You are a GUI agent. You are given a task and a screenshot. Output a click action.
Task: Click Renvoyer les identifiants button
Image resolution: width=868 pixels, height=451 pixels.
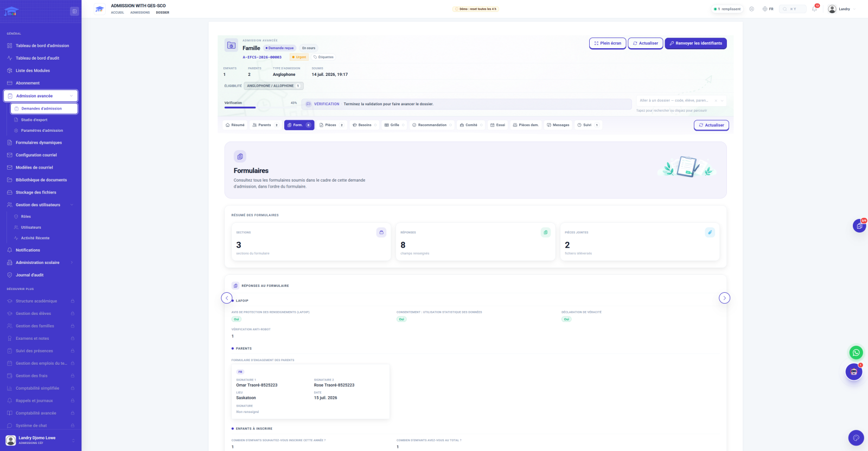click(695, 43)
